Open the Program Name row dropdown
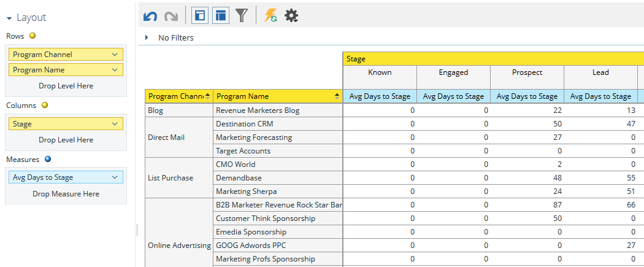The image size is (644, 267). coord(115,70)
